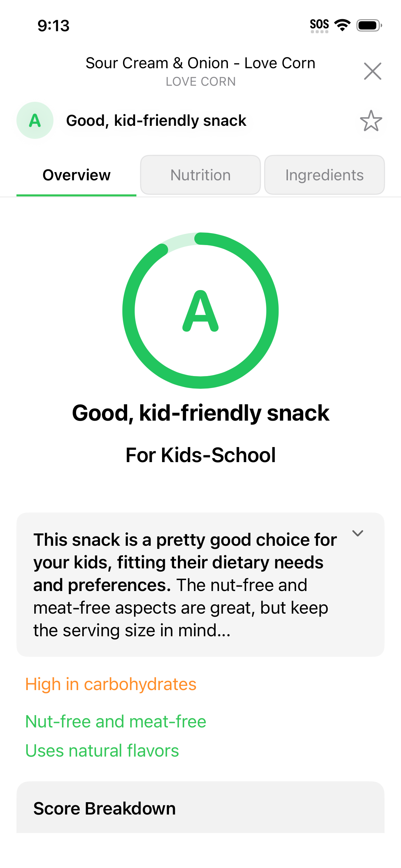
Task: Tap the Wi-Fi status icon
Action: tap(342, 25)
